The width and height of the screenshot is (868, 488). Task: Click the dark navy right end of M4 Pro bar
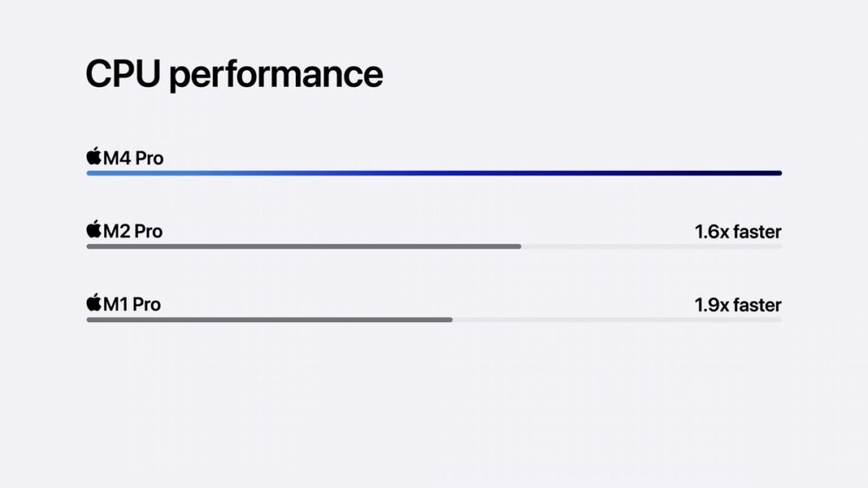(x=774, y=173)
